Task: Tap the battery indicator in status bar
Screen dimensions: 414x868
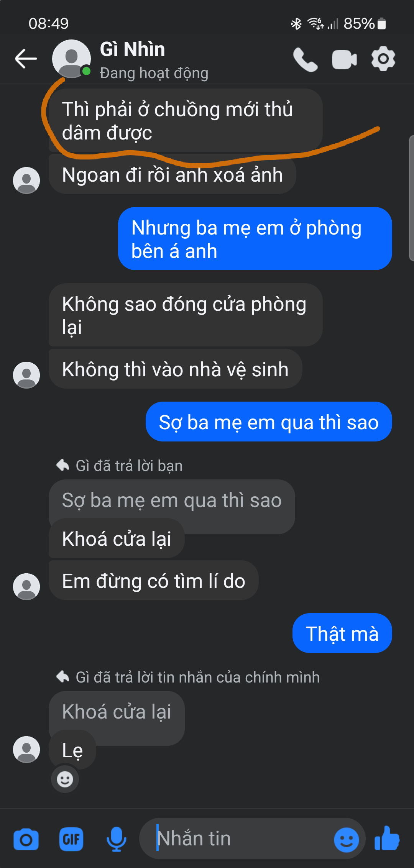Action: point(381,24)
